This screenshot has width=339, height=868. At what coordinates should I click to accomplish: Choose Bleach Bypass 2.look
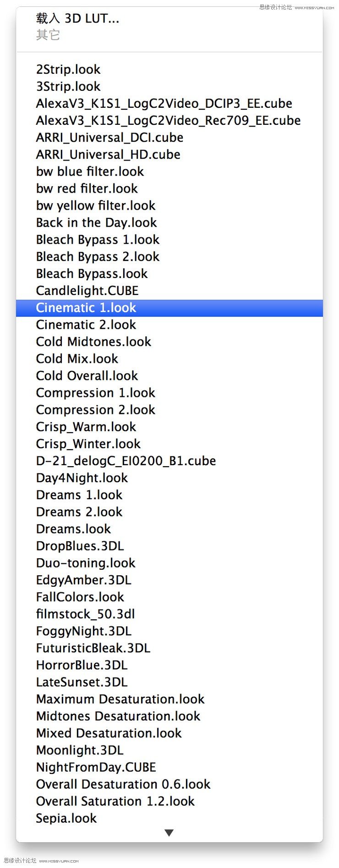(98, 256)
